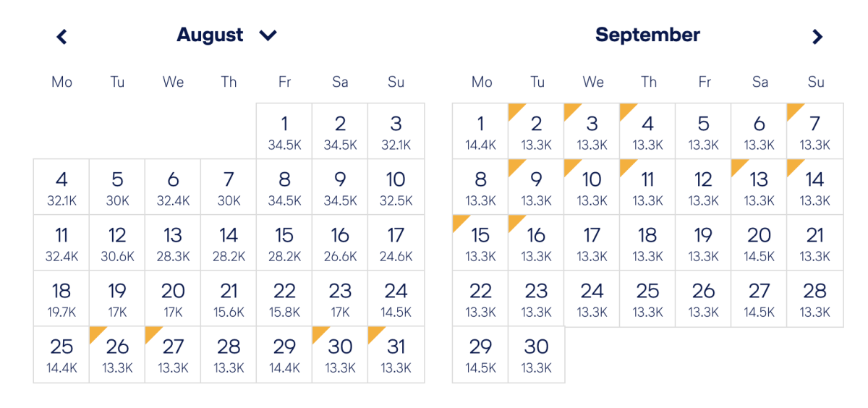
Task: Choose August 26 with 13.3K fare
Action: pyautogui.click(x=117, y=354)
